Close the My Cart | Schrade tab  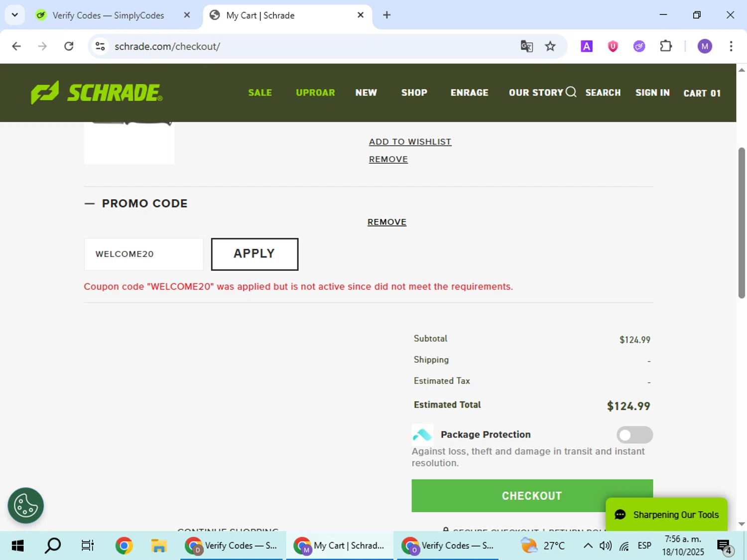click(361, 15)
